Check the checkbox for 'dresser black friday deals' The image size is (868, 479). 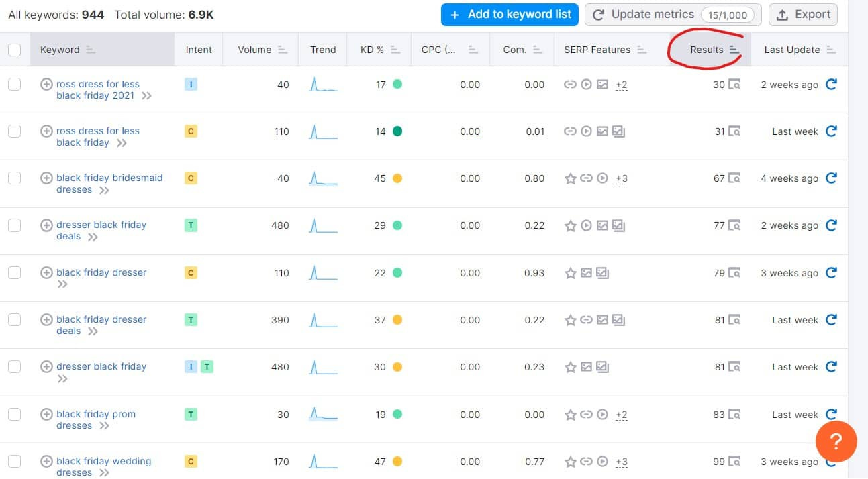point(15,225)
